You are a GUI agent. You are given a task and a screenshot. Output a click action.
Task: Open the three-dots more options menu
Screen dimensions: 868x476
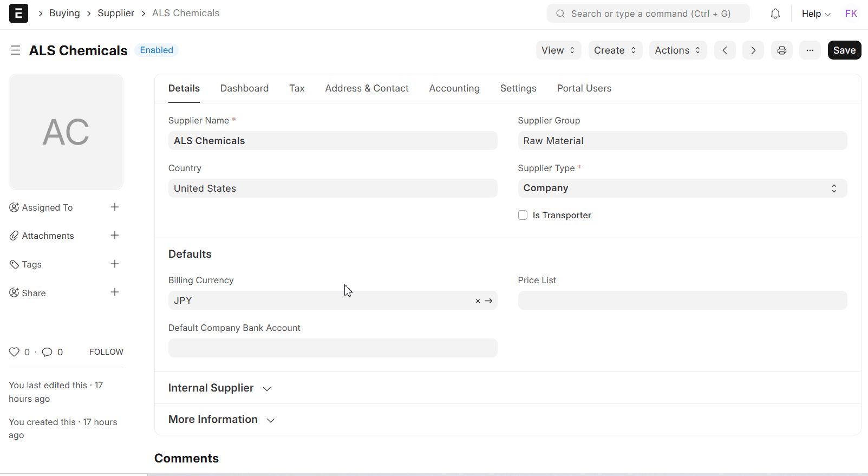tap(810, 50)
